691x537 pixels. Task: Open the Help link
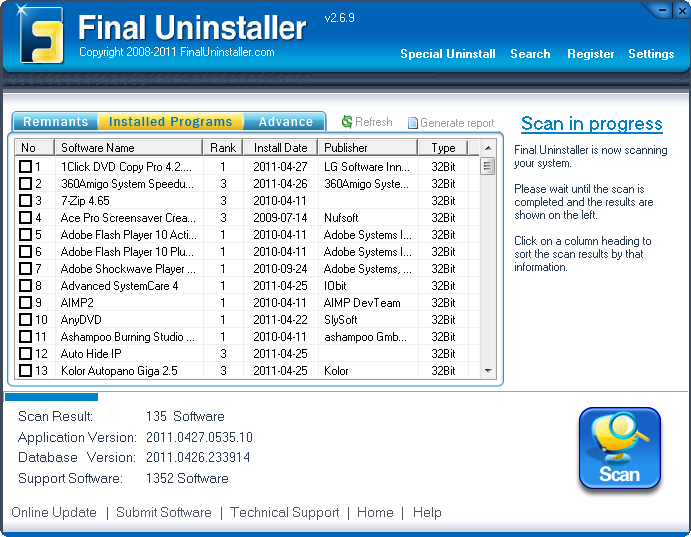pyautogui.click(x=427, y=512)
